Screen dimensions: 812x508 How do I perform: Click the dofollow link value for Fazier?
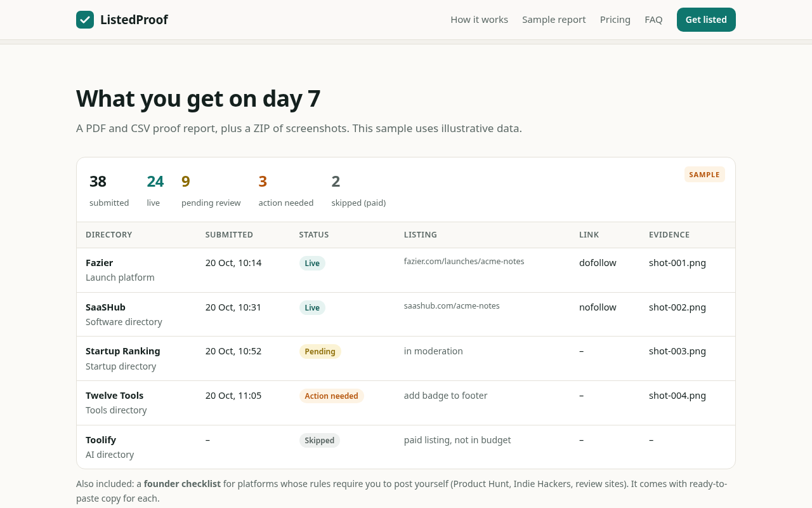pyautogui.click(x=598, y=263)
